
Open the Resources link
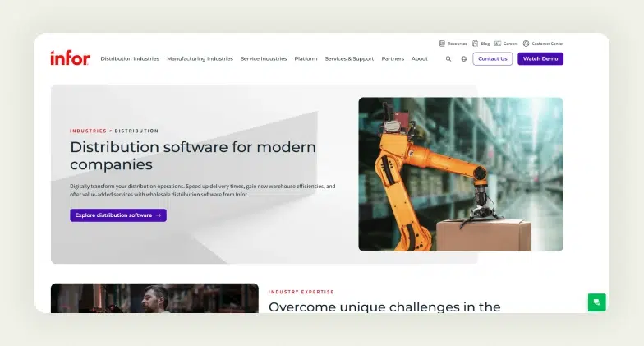coord(457,44)
